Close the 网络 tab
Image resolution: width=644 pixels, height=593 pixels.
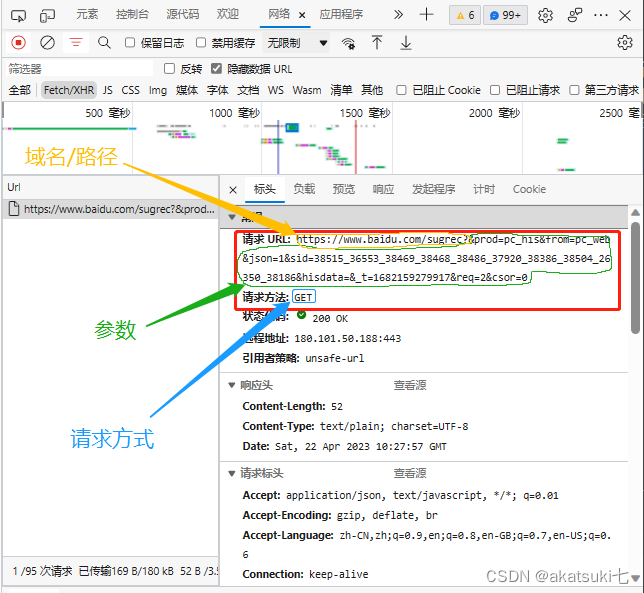302,16
